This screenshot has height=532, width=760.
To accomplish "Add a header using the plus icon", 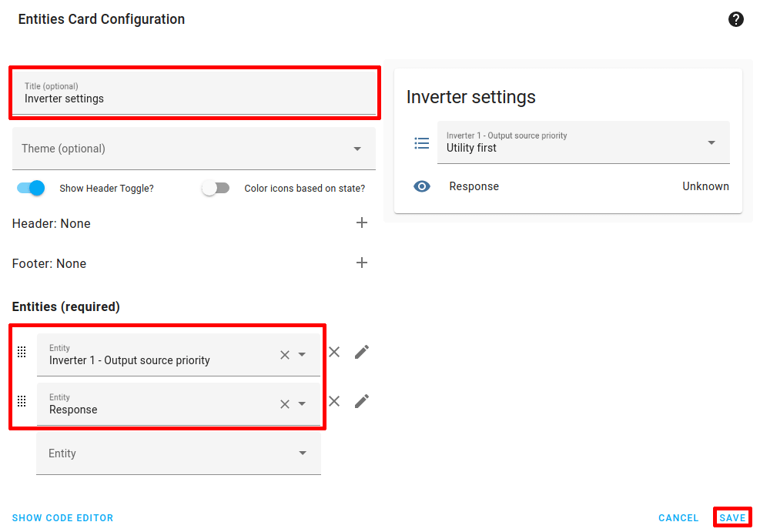I will click(x=361, y=223).
